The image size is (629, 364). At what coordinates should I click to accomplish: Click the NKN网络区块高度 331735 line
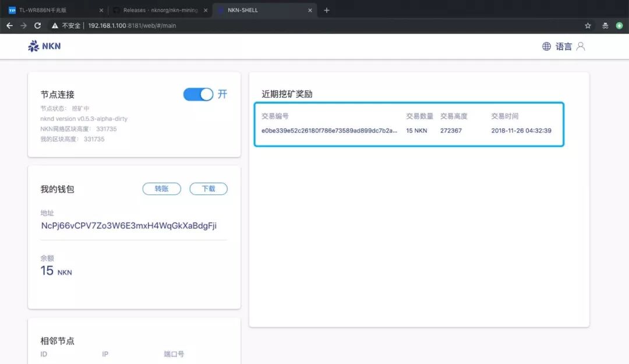pos(79,129)
